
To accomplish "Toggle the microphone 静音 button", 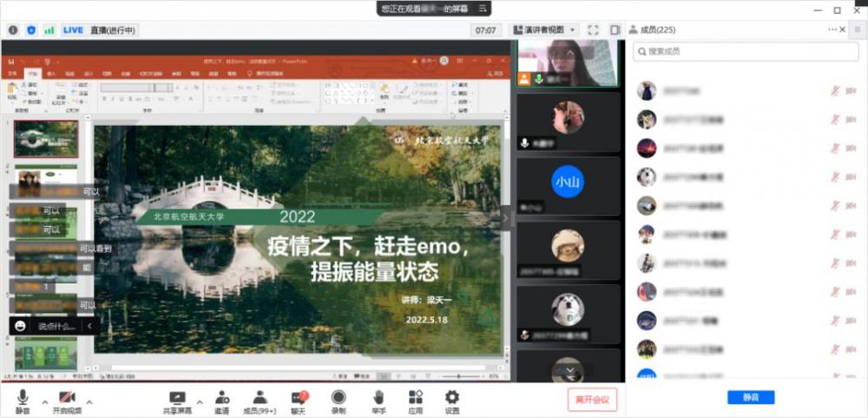I will [23, 400].
